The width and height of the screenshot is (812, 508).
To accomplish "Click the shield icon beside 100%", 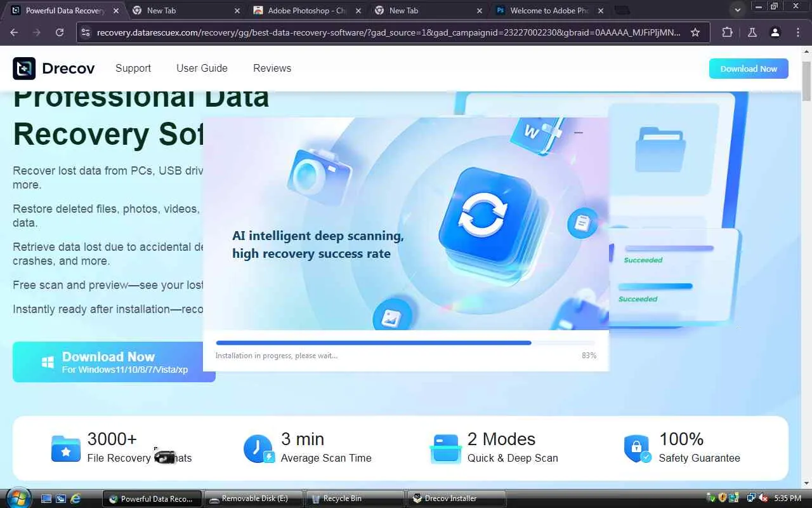I will (x=637, y=448).
